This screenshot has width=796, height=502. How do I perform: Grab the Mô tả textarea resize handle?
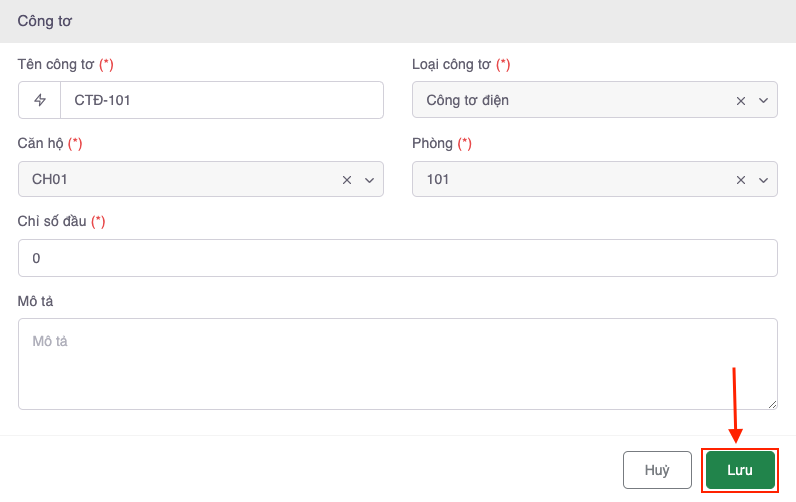click(772, 404)
